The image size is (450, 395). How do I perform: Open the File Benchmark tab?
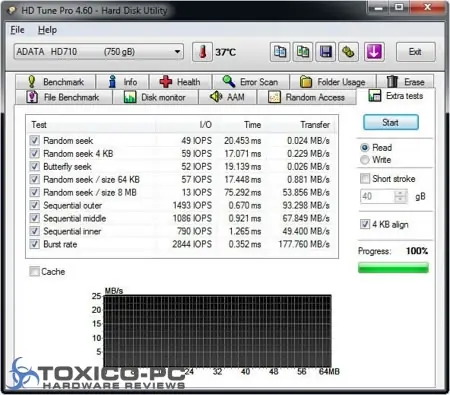(x=64, y=97)
